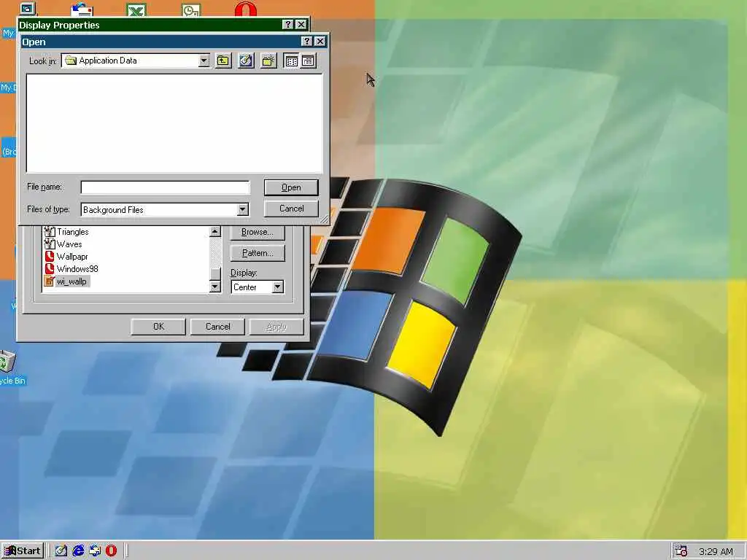Select Triangles wallpaper in list
The width and height of the screenshot is (747, 560).
[72, 232]
